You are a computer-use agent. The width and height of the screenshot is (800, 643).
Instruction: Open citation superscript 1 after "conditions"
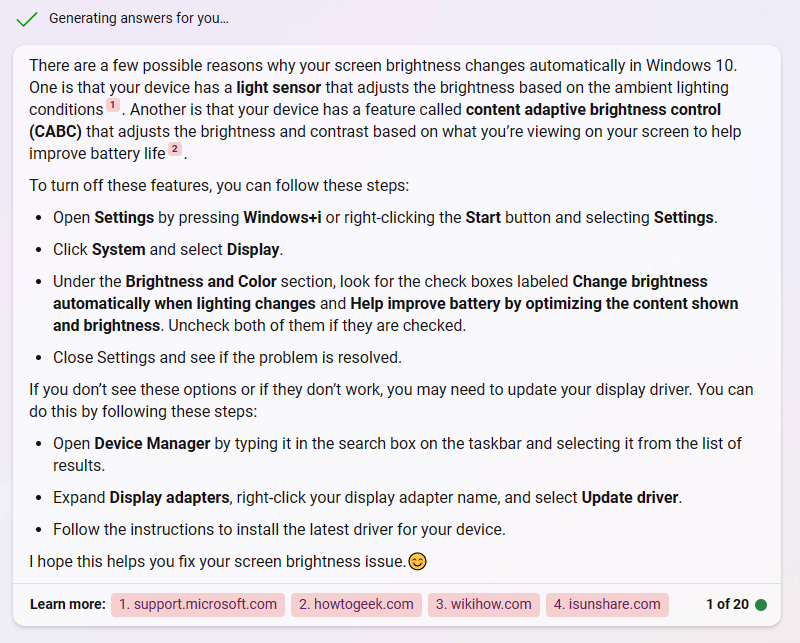113,105
